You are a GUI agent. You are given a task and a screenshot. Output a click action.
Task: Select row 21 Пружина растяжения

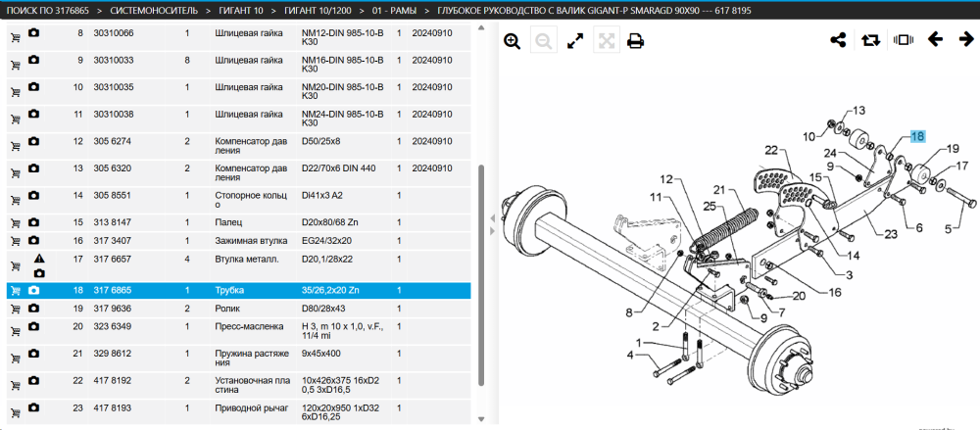coord(239,358)
